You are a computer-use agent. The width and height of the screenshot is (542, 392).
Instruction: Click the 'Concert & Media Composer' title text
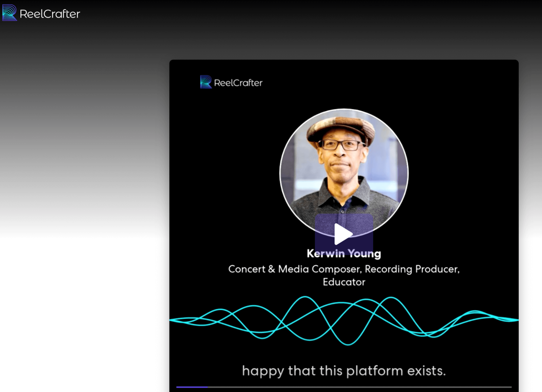pos(344,269)
